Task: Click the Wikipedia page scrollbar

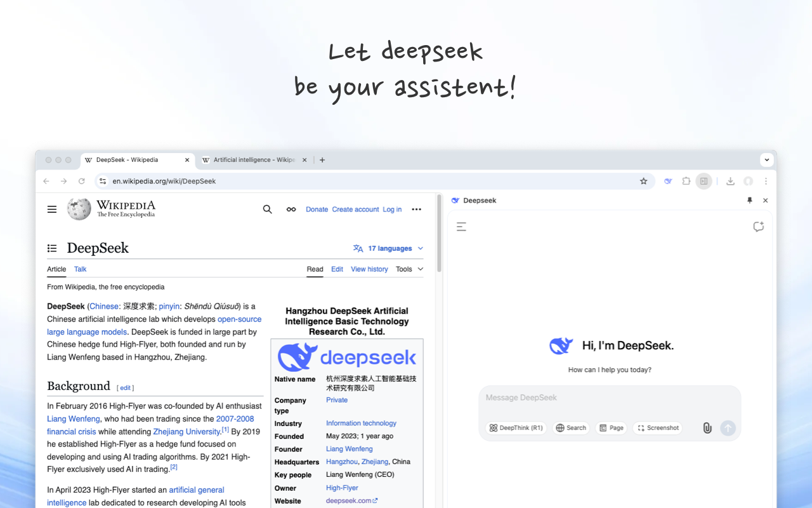Action: 439,232
